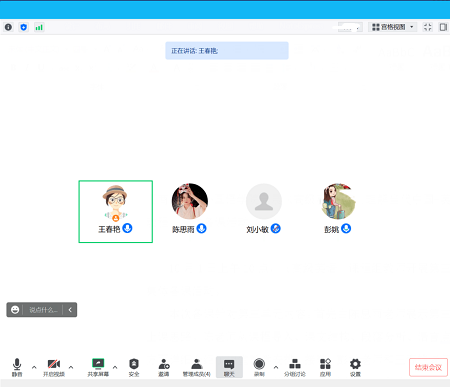The image size is (450, 387).
Task: Expand recording options arrow beside 录制
Action: point(276,367)
